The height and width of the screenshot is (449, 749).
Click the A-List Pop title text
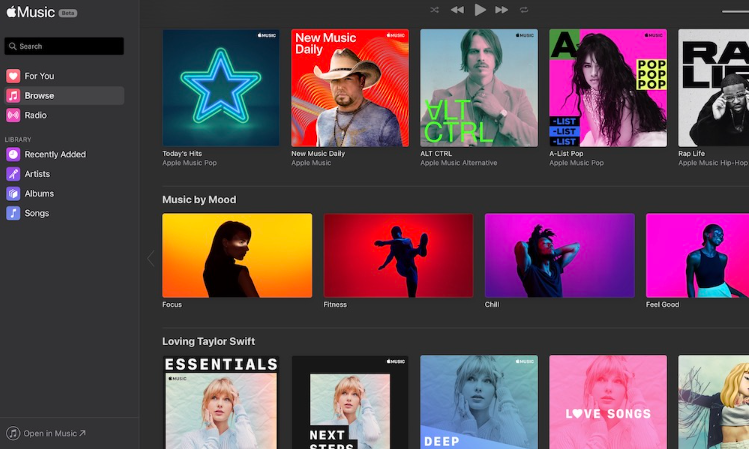(x=566, y=154)
